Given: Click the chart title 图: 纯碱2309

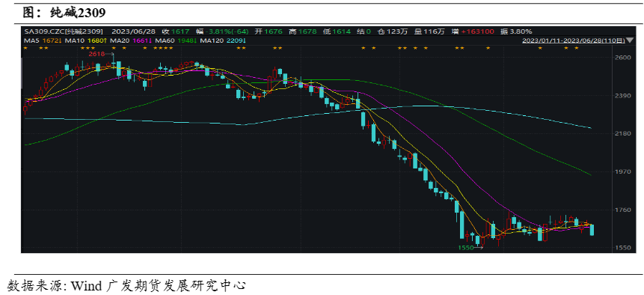Looking at the screenshot, I should [x=64, y=13].
